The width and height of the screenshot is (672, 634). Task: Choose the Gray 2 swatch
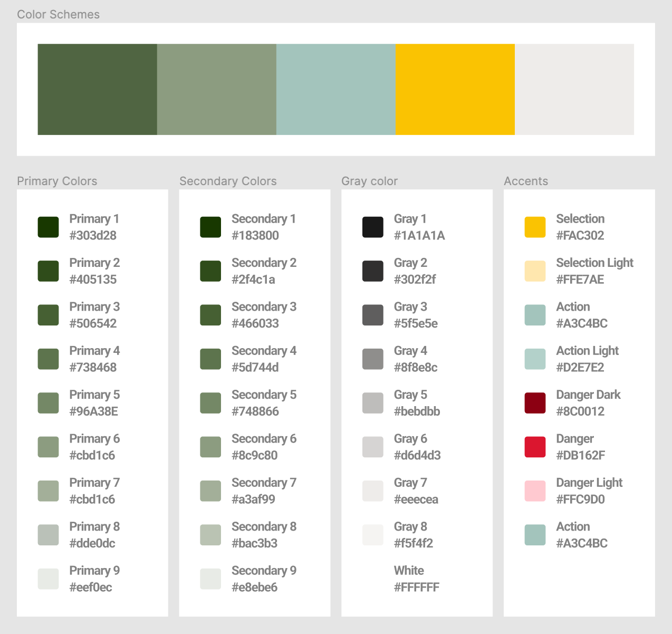point(373,271)
